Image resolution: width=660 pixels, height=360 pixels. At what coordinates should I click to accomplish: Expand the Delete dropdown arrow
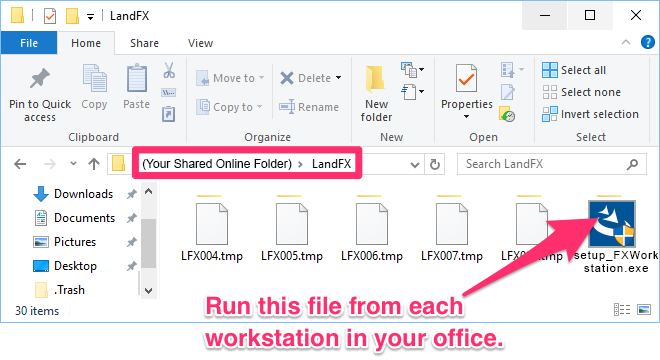pyautogui.click(x=338, y=78)
